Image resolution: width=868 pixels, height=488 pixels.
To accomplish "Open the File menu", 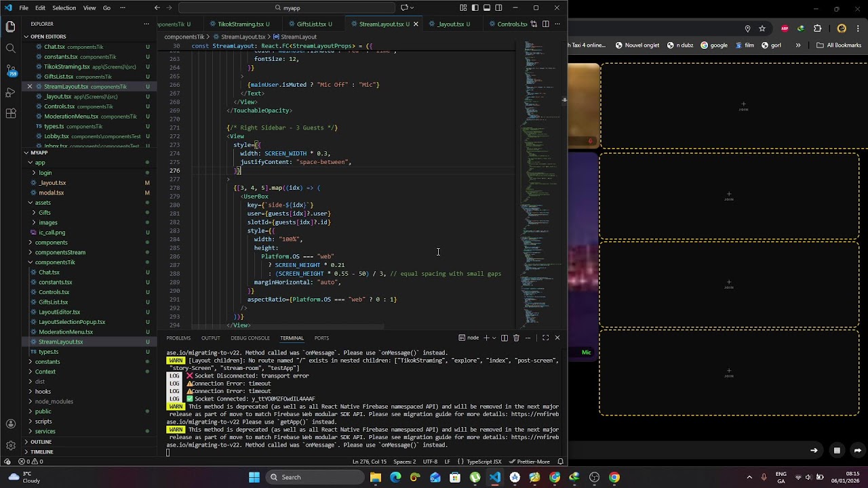I will click(24, 8).
